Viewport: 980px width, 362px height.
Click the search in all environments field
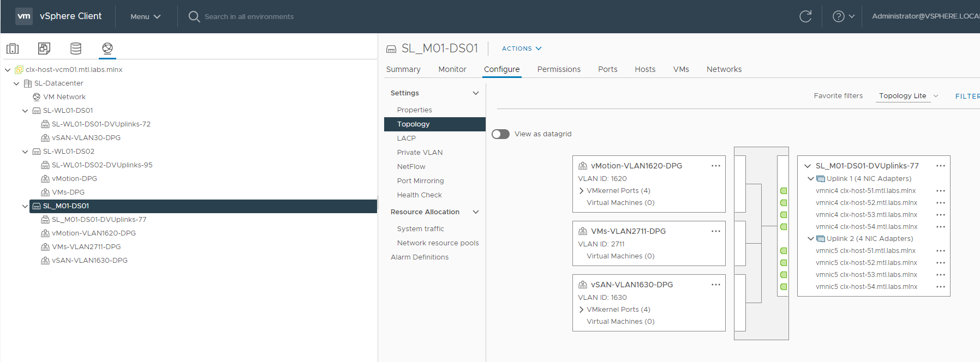pos(249,17)
